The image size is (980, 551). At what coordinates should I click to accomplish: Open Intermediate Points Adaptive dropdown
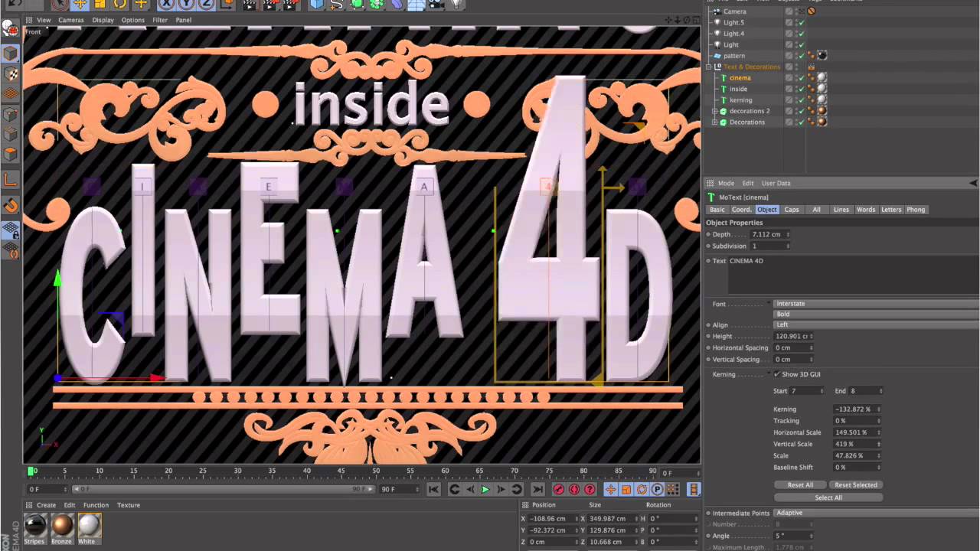pos(876,513)
